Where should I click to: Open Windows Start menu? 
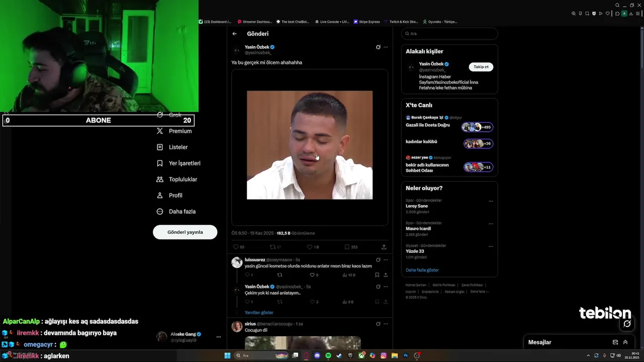click(227, 355)
